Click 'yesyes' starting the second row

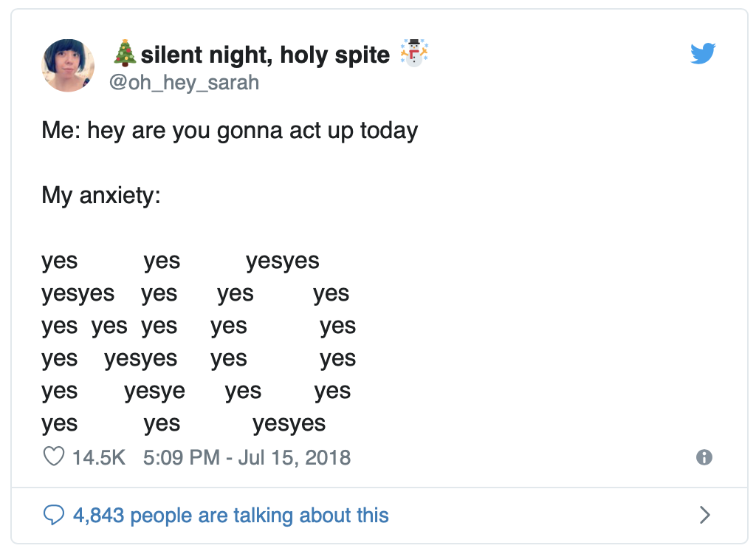tap(78, 295)
